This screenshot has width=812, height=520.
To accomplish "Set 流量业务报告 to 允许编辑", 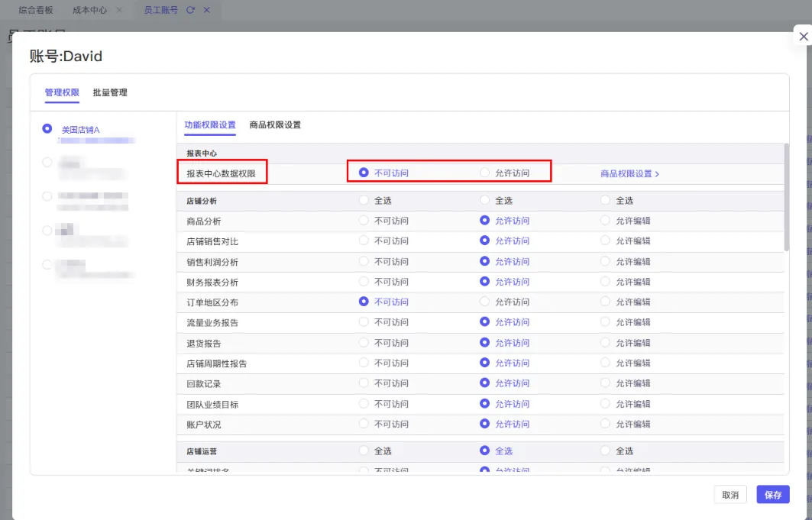I will pos(605,321).
